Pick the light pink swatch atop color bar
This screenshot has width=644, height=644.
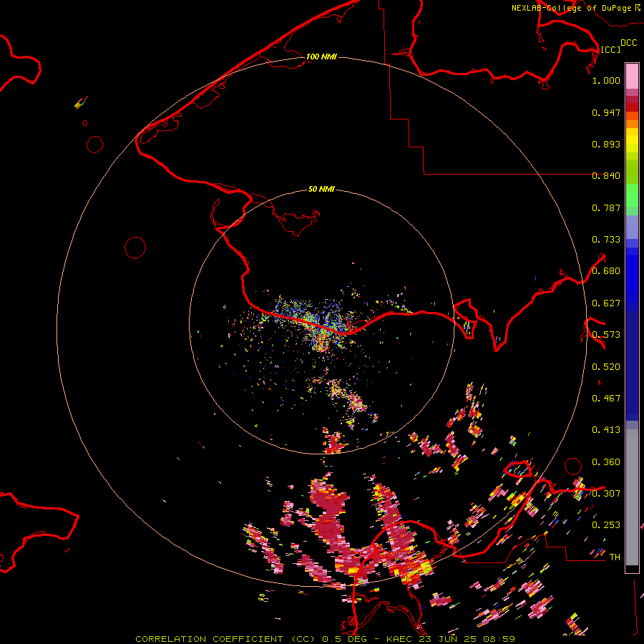click(x=632, y=76)
